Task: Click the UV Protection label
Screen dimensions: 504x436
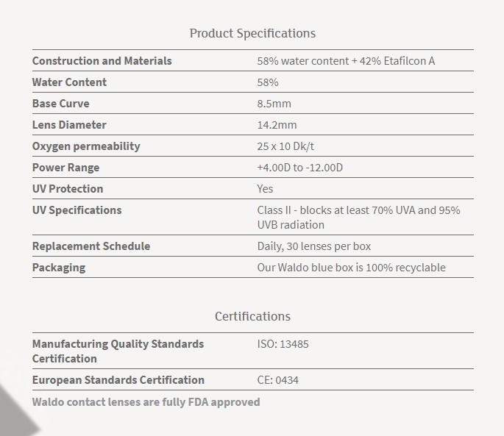Action: [x=68, y=189]
